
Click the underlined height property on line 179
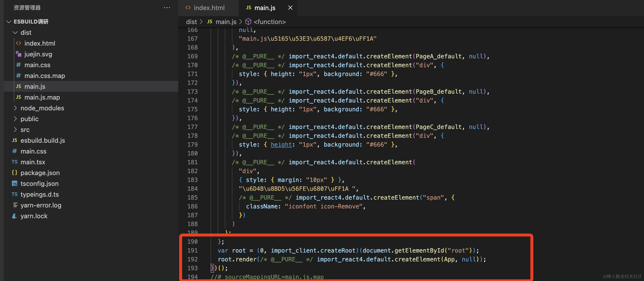[281, 144]
